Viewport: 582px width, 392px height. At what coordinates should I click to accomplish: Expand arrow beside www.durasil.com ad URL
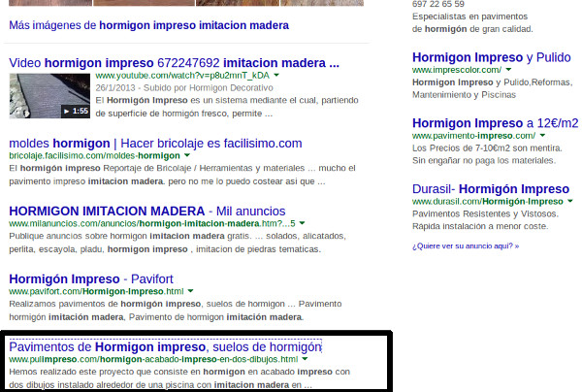click(x=570, y=201)
